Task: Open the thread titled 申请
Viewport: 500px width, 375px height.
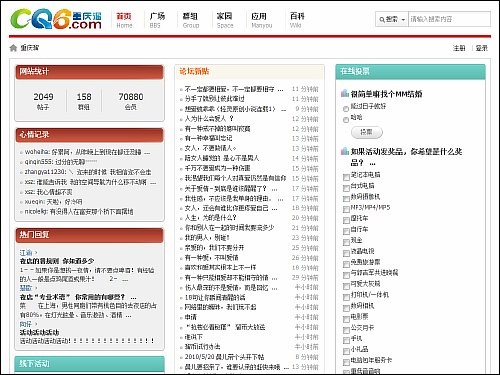Action: coord(191,317)
